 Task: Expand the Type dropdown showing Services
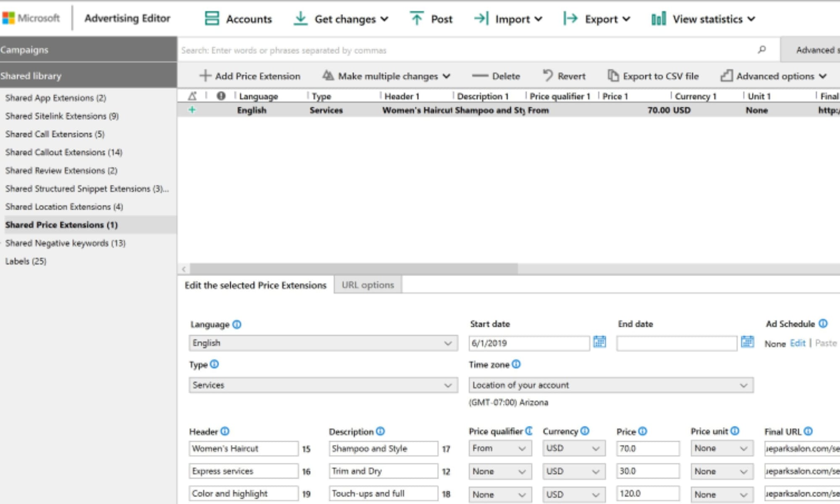(x=323, y=385)
